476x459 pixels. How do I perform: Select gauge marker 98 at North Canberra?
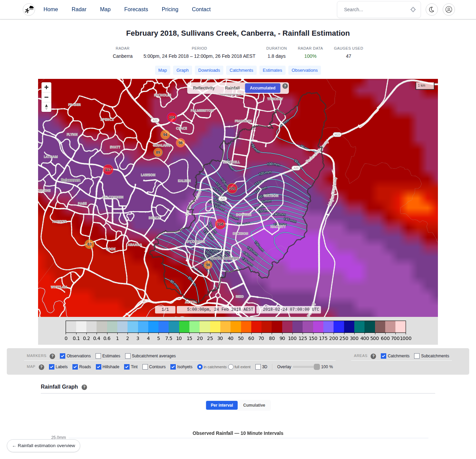(208, 265)
